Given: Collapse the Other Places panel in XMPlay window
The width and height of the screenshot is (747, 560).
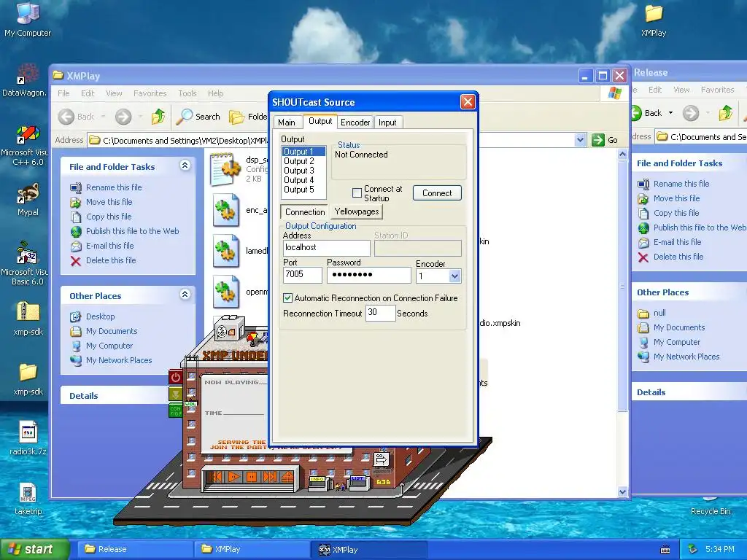Looking at the screenshot, I should (185, 295).
